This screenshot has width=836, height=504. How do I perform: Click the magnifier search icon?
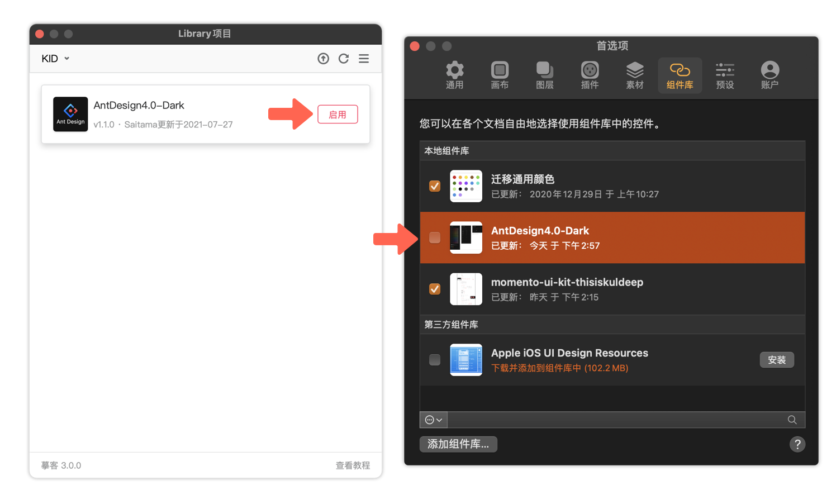[792, 420]
